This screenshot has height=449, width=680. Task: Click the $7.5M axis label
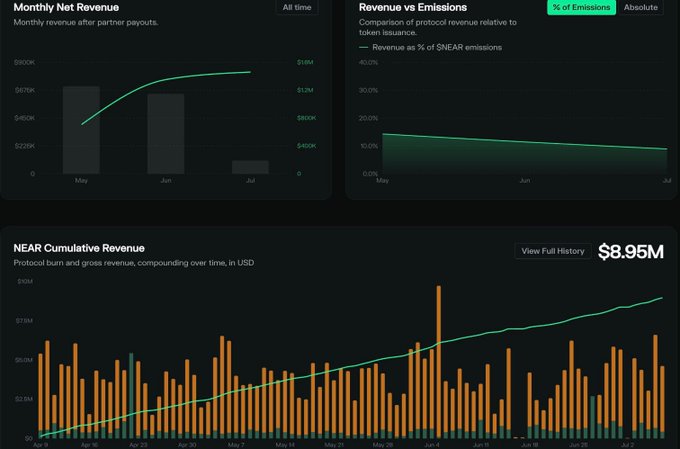[24, 321]
